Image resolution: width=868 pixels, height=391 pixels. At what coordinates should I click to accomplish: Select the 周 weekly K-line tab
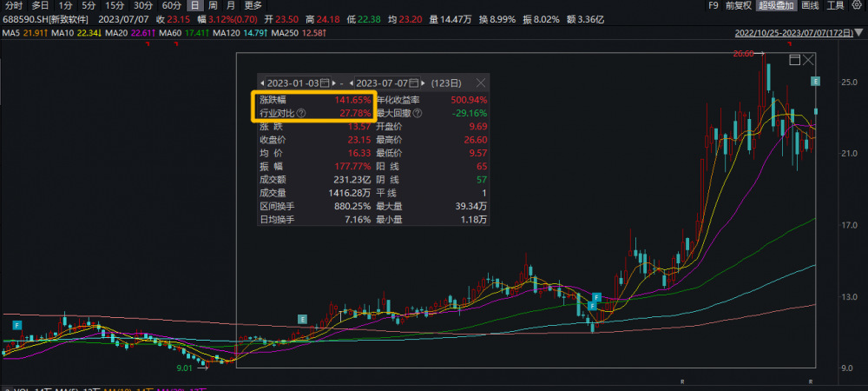pyautogui.click(x=213, y=5)
